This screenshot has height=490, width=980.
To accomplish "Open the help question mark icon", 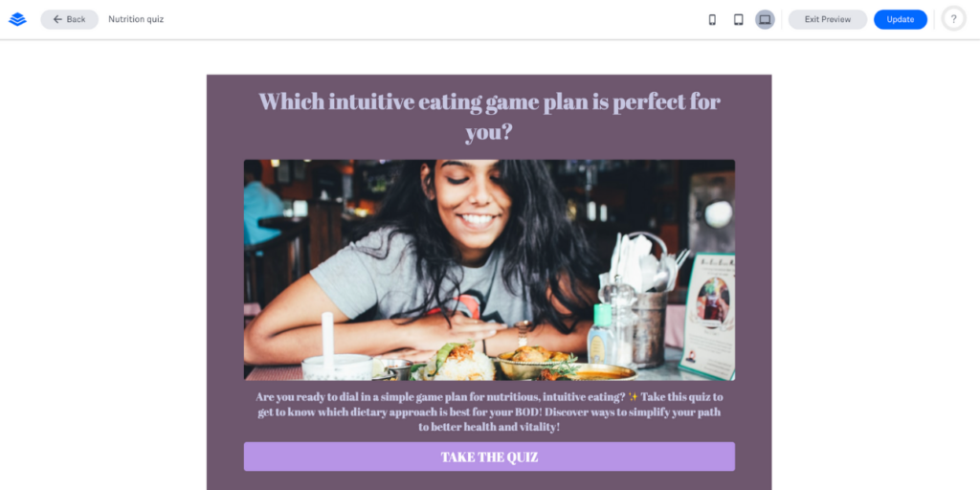I will pyautogui.click(x=953, y=19).
